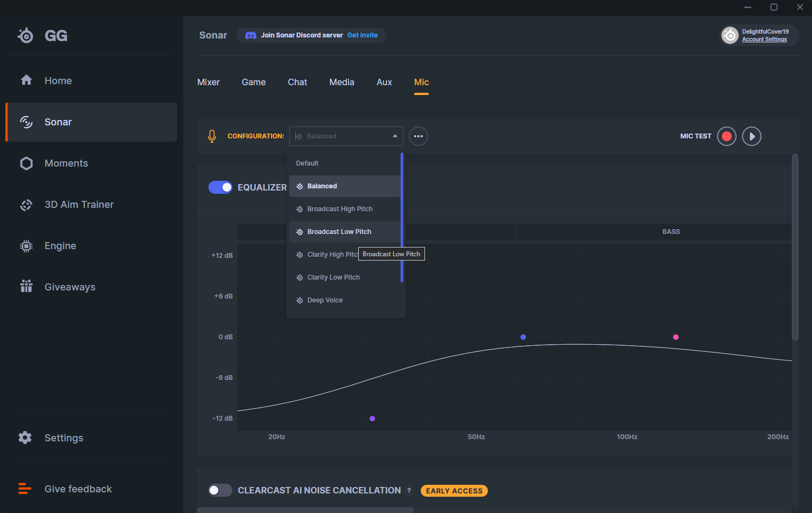This screenshot has width=812, height=513.
Task: Click the SteelSeries GG logo icon
Action: (x=26, y=36)
